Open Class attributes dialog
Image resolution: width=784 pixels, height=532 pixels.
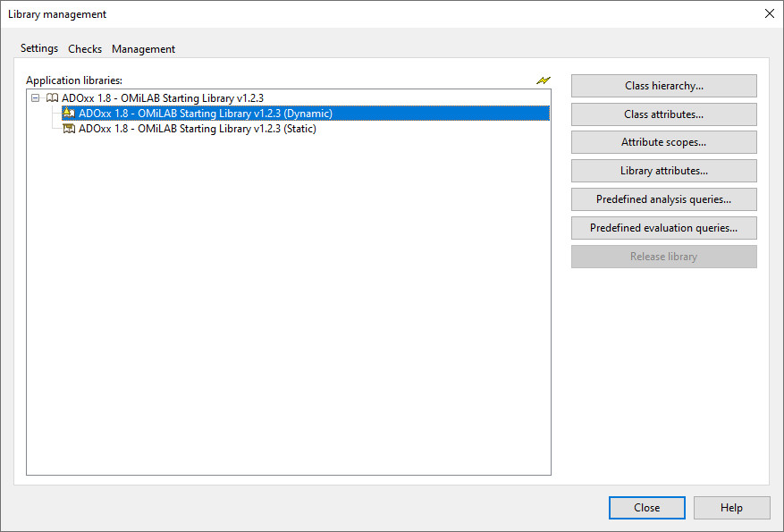click(664, 114)
